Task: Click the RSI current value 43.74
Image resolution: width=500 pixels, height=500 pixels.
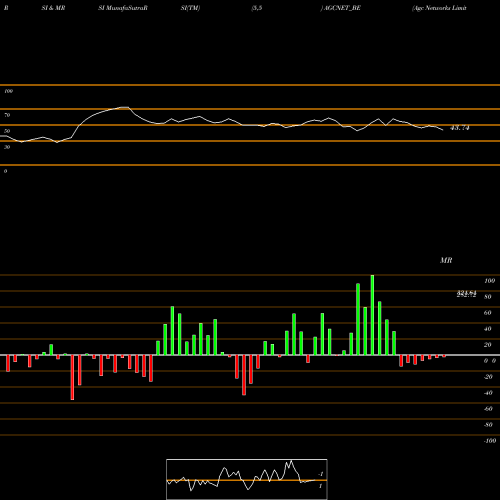Action: [x=460, y=128]
